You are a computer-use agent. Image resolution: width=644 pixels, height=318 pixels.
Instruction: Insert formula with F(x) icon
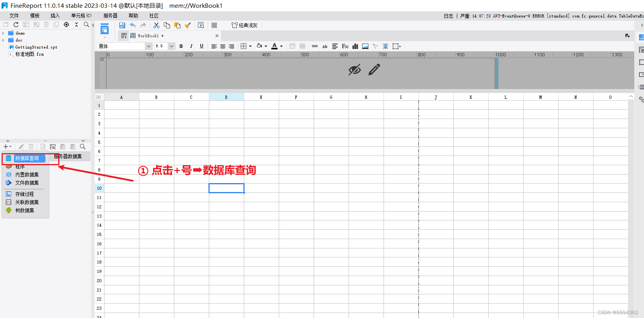[345, 46]
